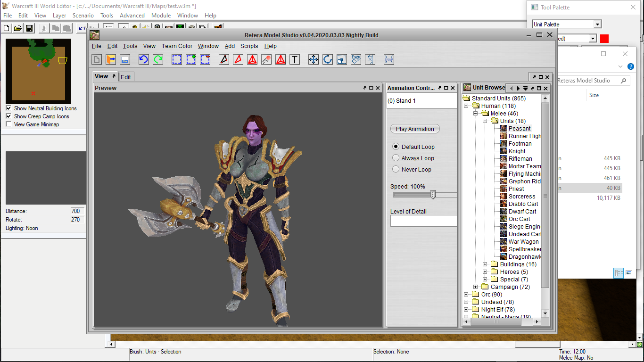Image resolution: width=644 pixels, height=362 pixels.
Task: Select the Rifleman unit
Action: (520, 158)
